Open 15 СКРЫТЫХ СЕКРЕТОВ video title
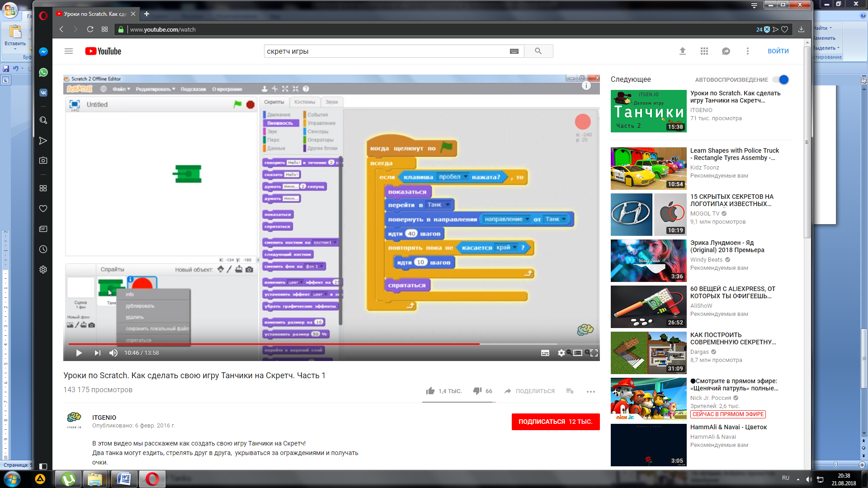Screen dimensions: 868x488 pyautogui.click(x=732, y=200)
